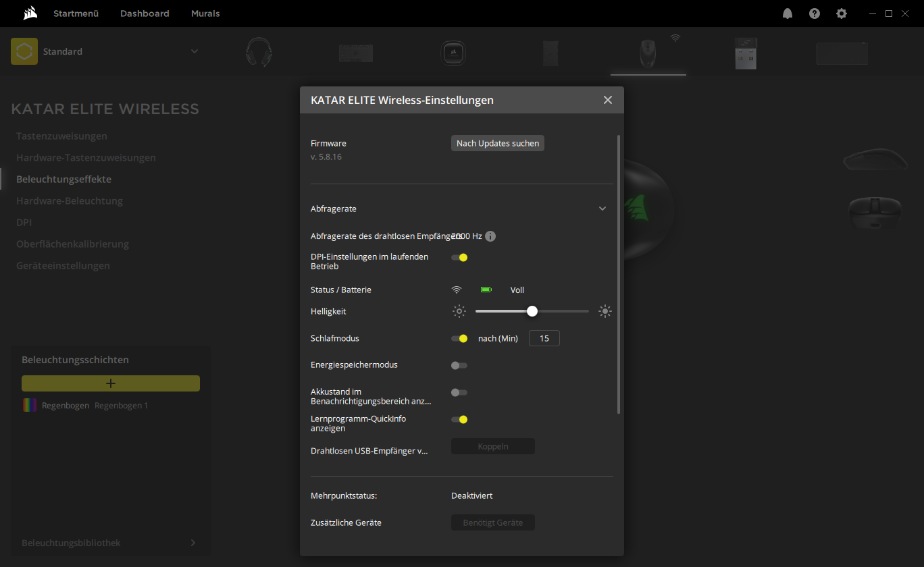Enable the Energiespeichermodus switch
This screenshot has height=567, width=924.
(x=459, y=365)
